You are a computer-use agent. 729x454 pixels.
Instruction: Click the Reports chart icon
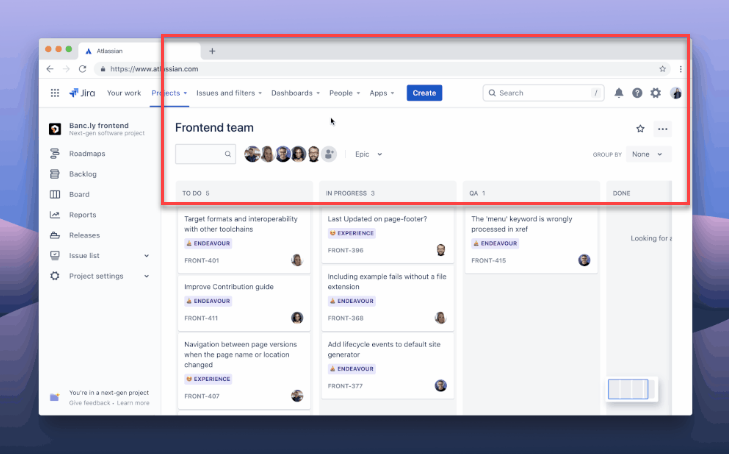point(55,215)
